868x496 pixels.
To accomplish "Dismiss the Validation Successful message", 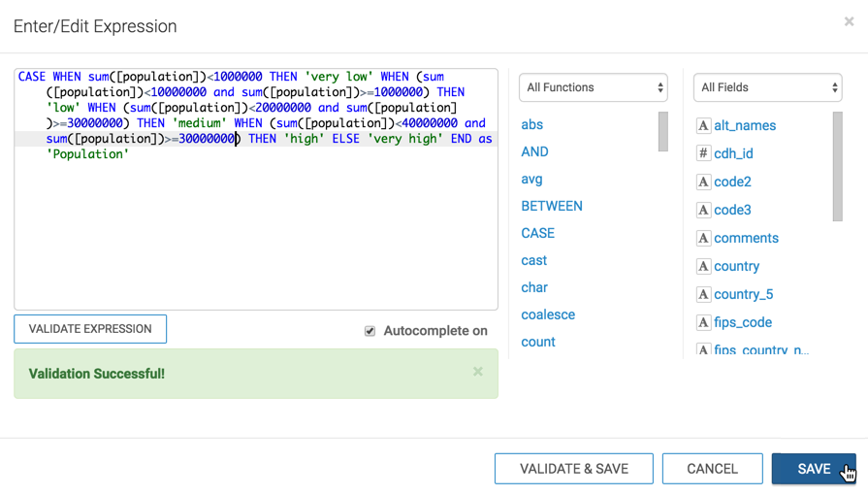I will 477,372.
